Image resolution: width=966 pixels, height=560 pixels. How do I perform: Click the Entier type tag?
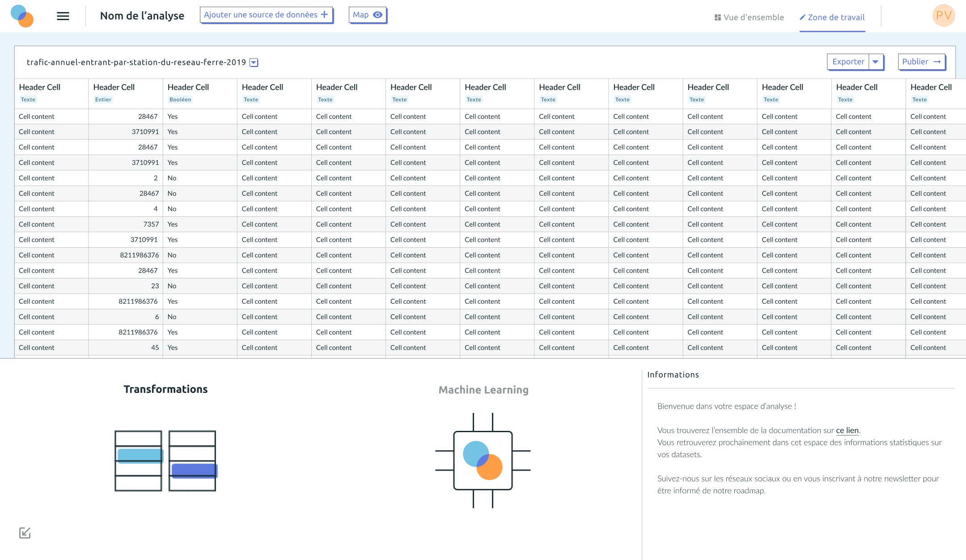click(103, 100)
